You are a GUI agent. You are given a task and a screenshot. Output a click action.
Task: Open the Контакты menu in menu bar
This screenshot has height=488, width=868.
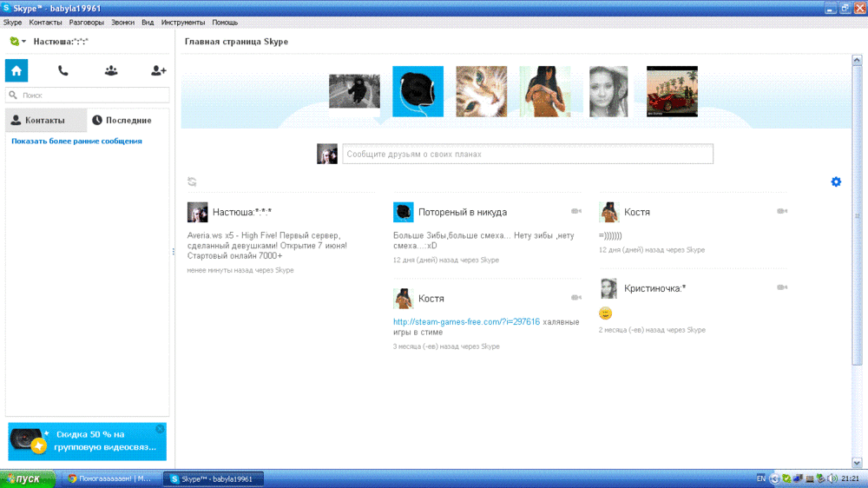tap(45, 23)
